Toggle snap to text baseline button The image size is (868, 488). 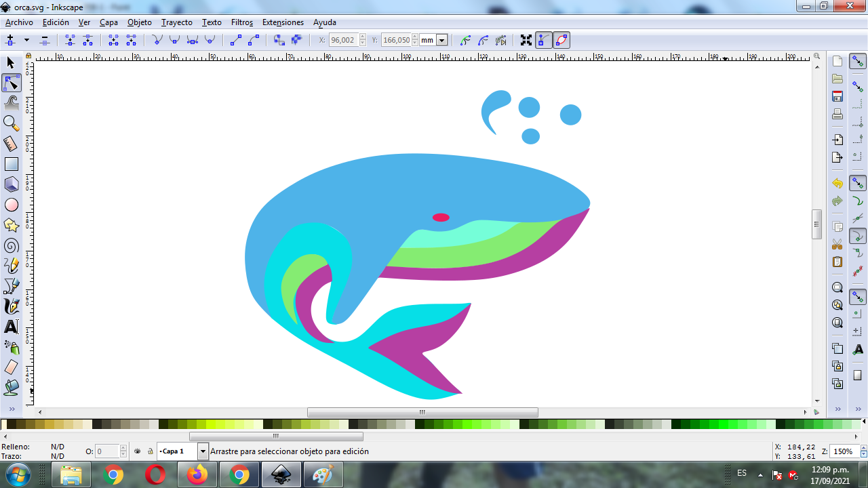click(858, 348)
